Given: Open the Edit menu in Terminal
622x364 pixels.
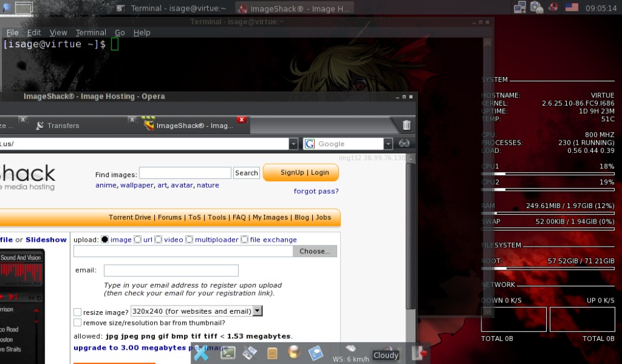Looking at the screenshot, I should pos(34,32).
